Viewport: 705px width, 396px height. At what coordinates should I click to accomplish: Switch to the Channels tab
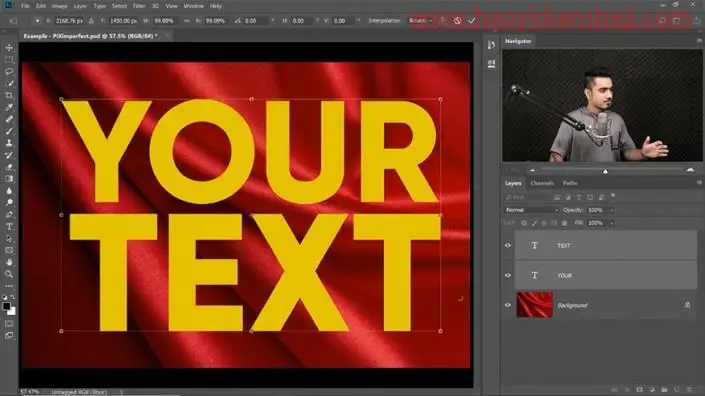tap(542, 183)
